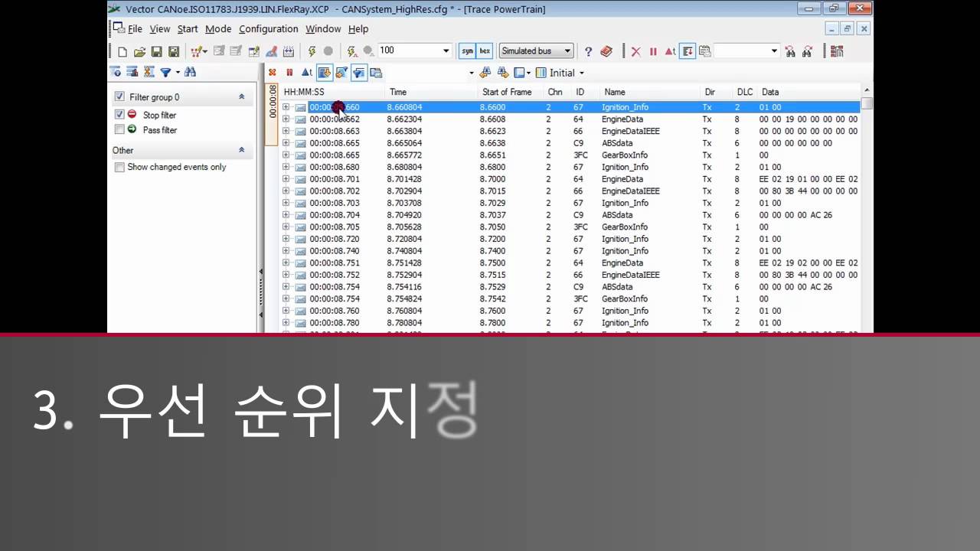Stop measurement with the gray circle icon
980x551 pixels.
click(x=328, y=51)
